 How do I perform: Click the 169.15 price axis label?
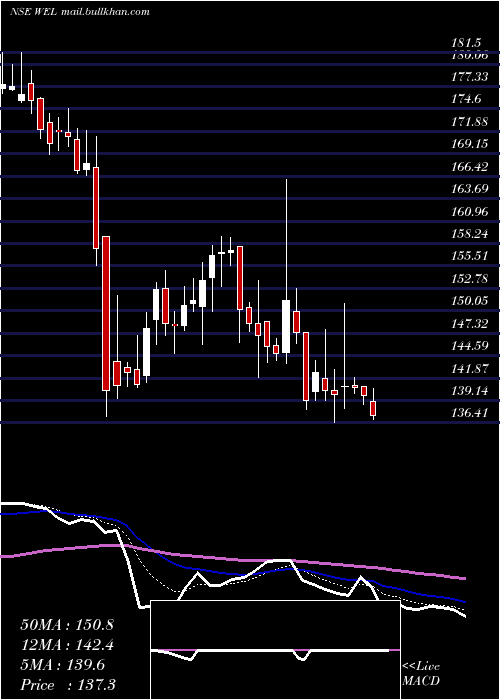(470, 144)
